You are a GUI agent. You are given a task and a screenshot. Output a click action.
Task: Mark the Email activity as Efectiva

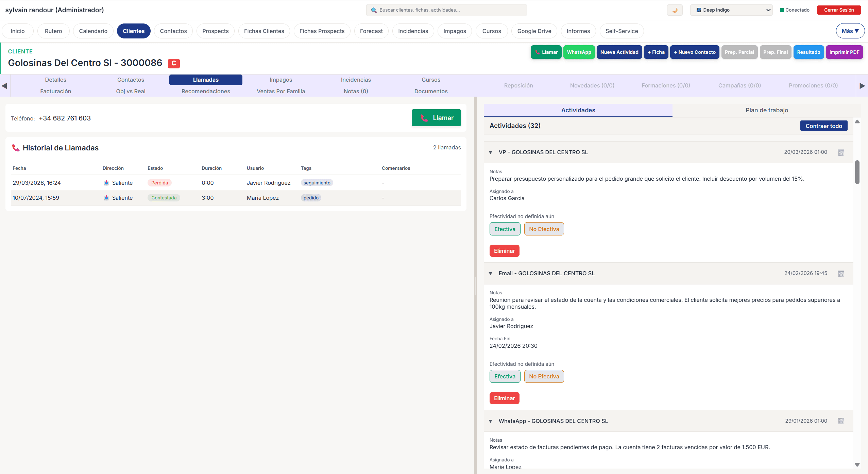pyautogui.click(x=505, y=376)
